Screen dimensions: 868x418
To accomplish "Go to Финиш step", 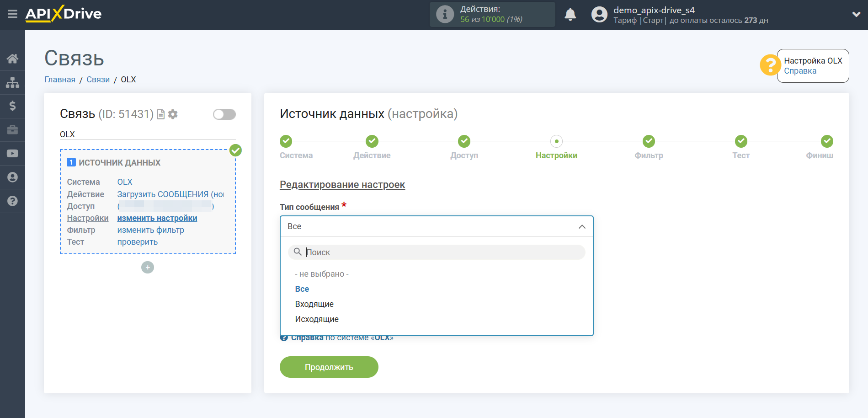I will point(827,141).
